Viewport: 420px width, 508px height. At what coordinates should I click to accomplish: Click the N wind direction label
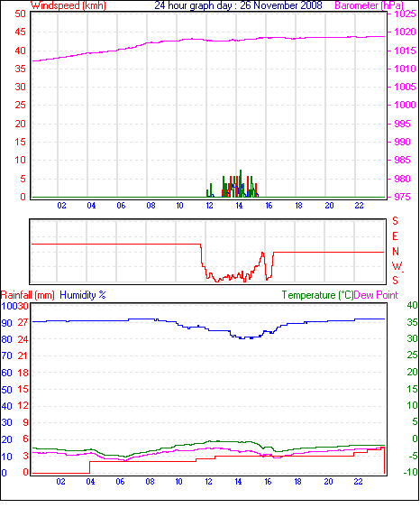point(396,252)
